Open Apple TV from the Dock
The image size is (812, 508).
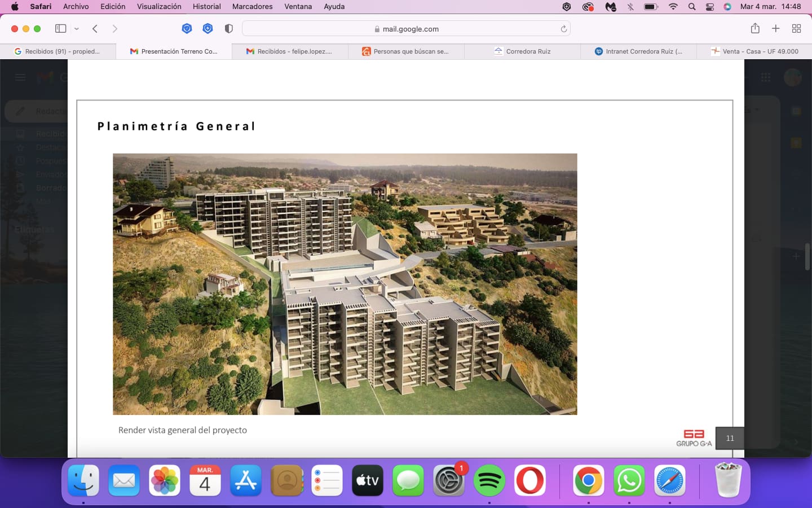pyautogui.click(x=368, y=480)
